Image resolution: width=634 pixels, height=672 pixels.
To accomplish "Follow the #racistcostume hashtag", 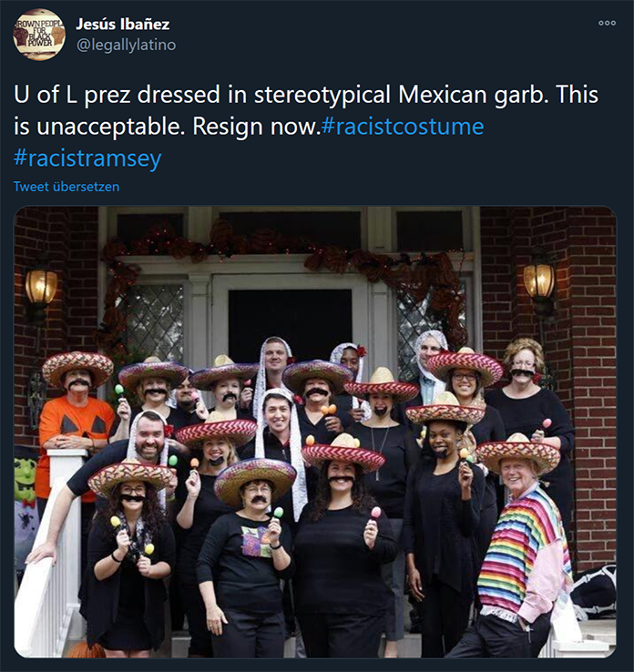I will click(x=403, y=127).
